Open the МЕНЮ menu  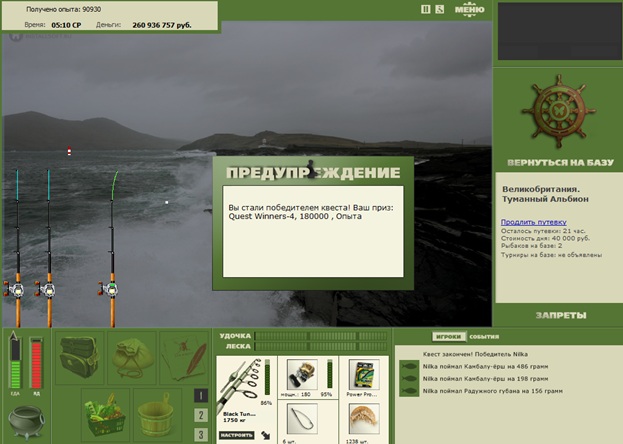pos(470,10)
